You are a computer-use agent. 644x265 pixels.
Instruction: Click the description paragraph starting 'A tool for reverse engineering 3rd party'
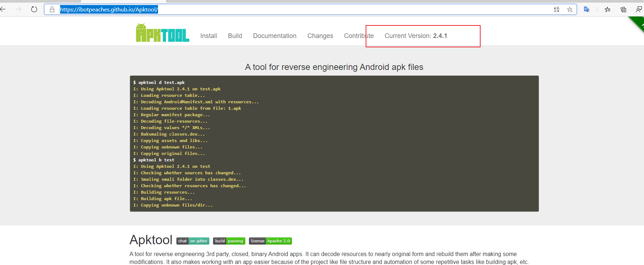click(329, 258)
